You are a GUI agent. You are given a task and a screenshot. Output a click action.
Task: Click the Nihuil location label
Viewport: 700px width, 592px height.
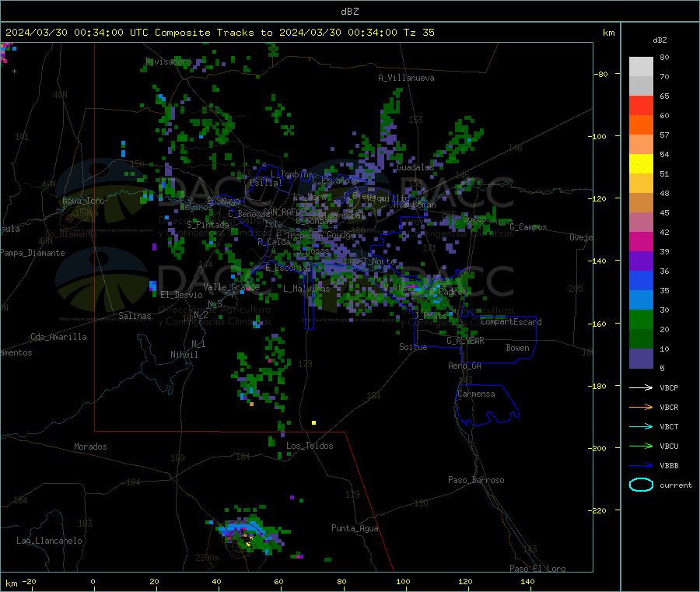pos(184,355)
